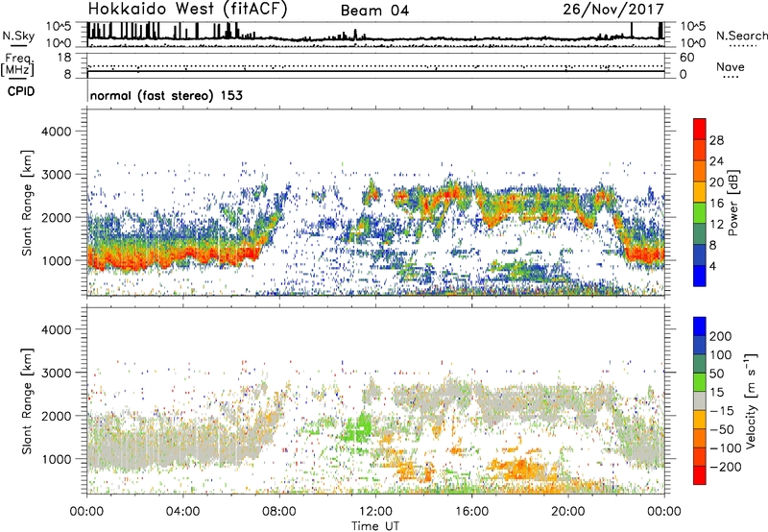Screen dimensions: 768x532
Task: Click 'normal (fast stereo) 153' text
Action: [166, 95]
